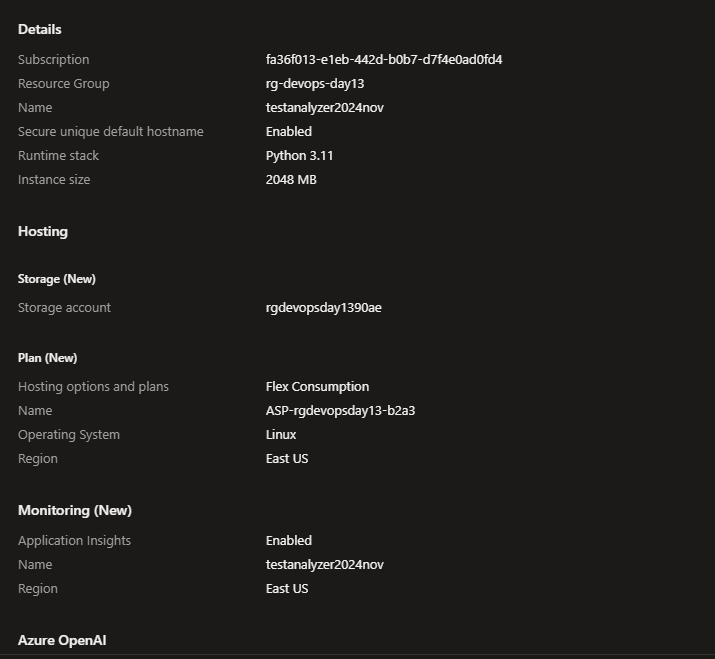Click the Secure unique default hostname label

(110, 132)
